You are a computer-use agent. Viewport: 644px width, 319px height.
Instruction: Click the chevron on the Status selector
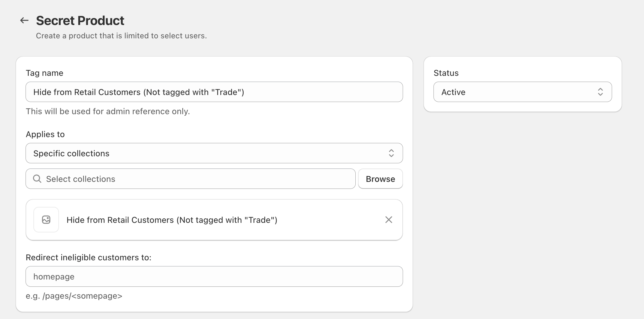(601, 92)
